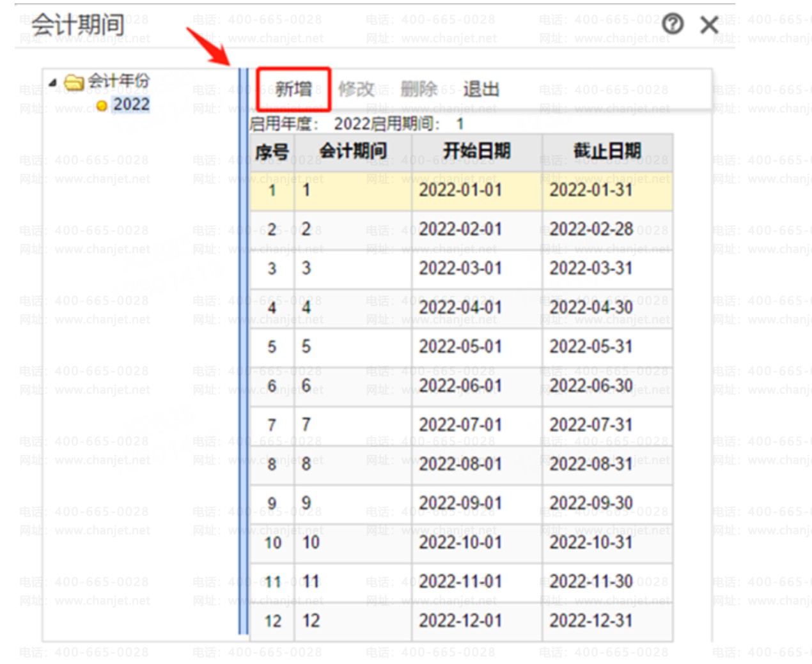Click the 截止日期 column header
Viewport: 812px width, 664px height.
(x=607, y=152)
